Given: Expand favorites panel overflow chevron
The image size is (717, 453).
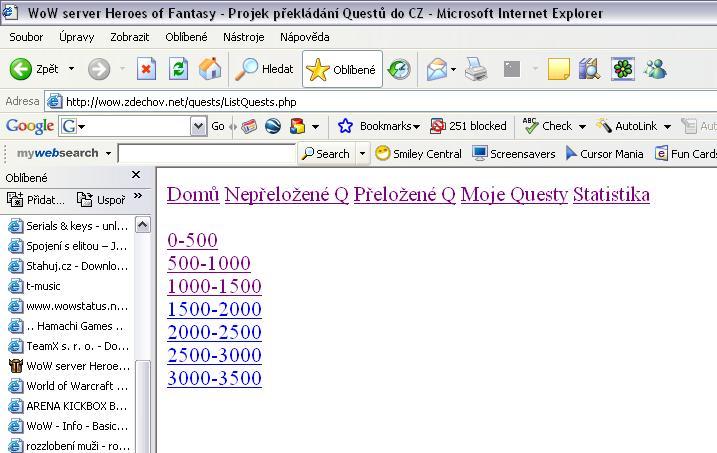Looking at the screenshot, I should 138,196.
